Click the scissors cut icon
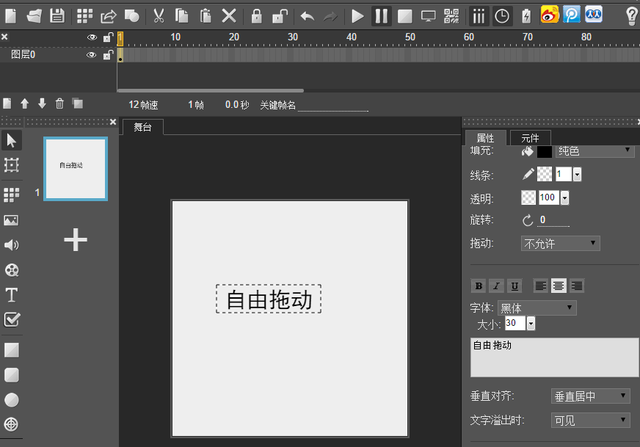Image resolution: width=640 pixels, height=447 pixels. pyautogui.click(x=158, y=15)
